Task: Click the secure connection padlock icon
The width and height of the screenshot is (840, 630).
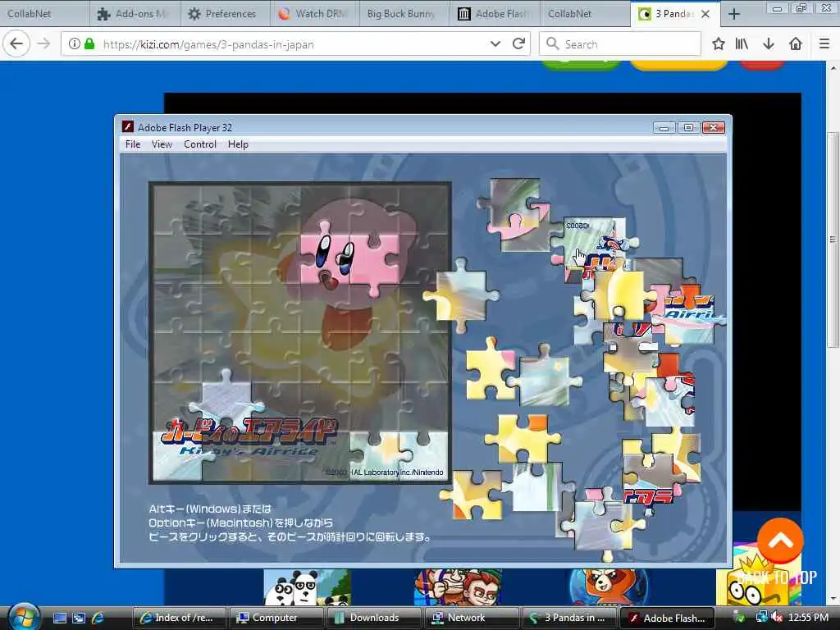Action: point(89,44)
